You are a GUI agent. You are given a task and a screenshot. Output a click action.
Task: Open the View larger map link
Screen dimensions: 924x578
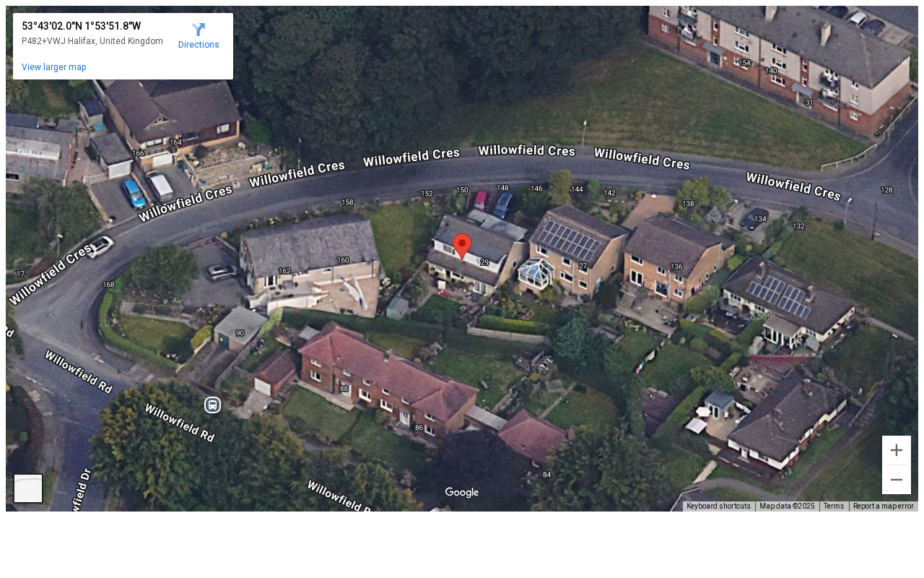(54, 67)
